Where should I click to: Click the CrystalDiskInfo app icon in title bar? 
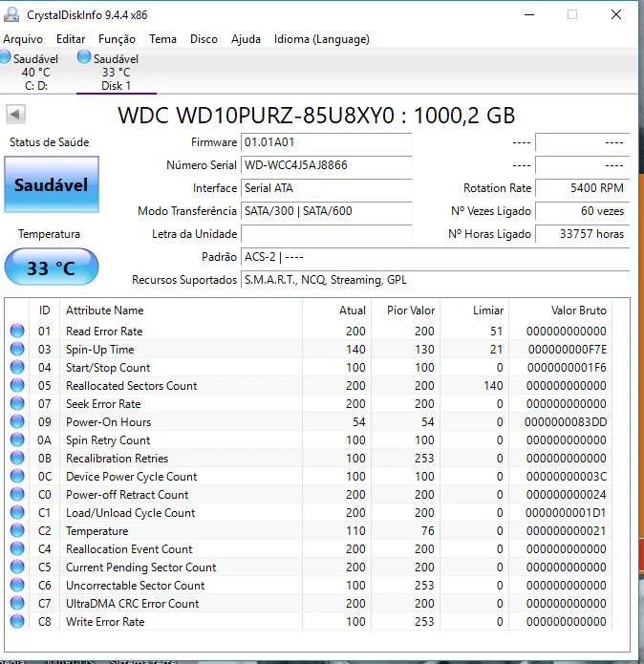click(11, 14)
